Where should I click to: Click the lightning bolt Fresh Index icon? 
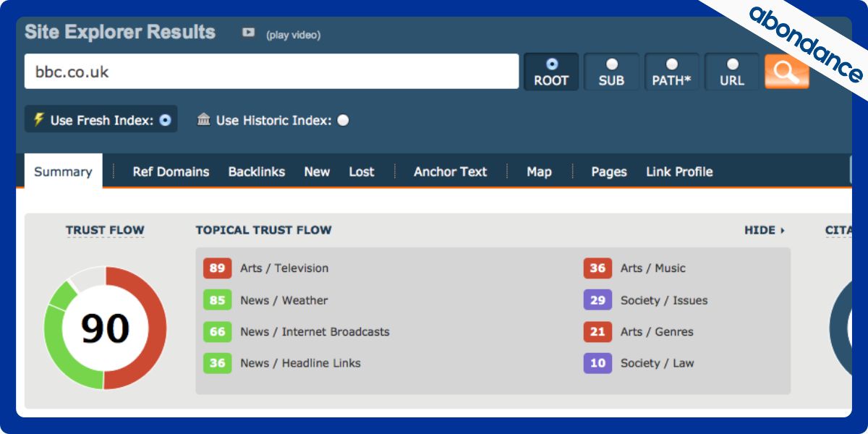pos(39,119)
